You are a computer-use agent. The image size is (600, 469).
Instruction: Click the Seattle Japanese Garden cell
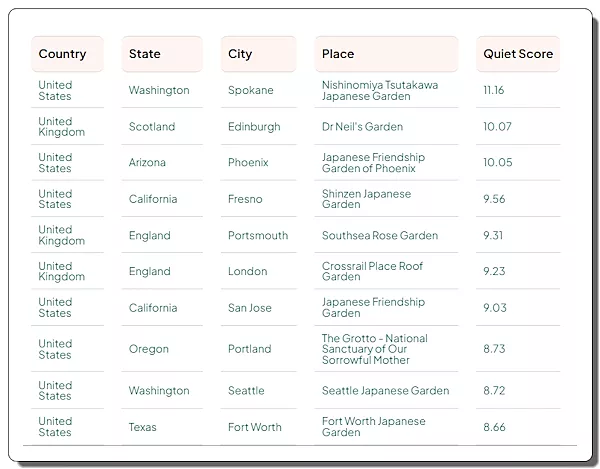click(x=385, y=391)
